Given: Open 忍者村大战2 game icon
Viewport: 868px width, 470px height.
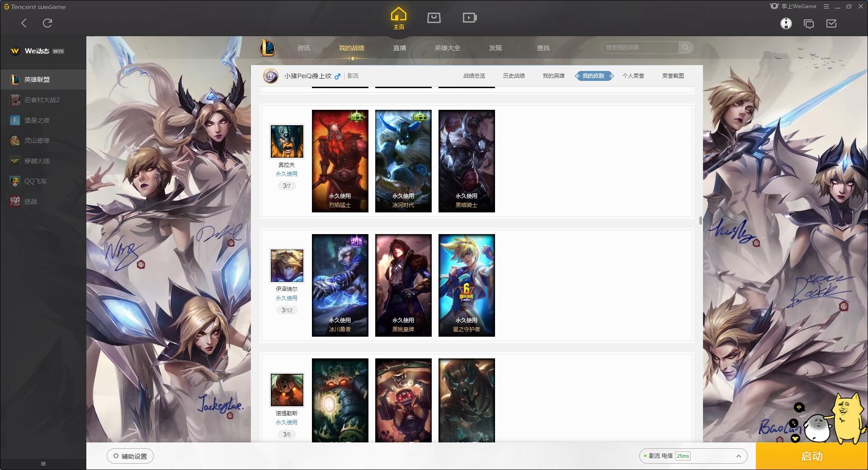Looking at the screenshot, I should point(15,100).
